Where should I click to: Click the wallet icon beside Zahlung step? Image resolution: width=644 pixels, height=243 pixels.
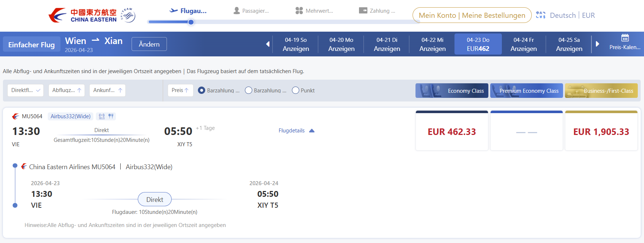click(x=363, y=10)
